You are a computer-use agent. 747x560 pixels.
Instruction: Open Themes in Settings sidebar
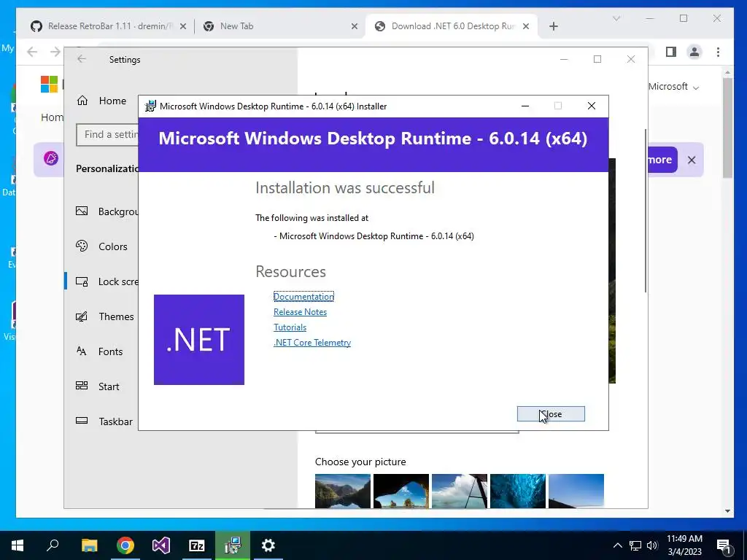pyautogui.click(x=104, y=316)
